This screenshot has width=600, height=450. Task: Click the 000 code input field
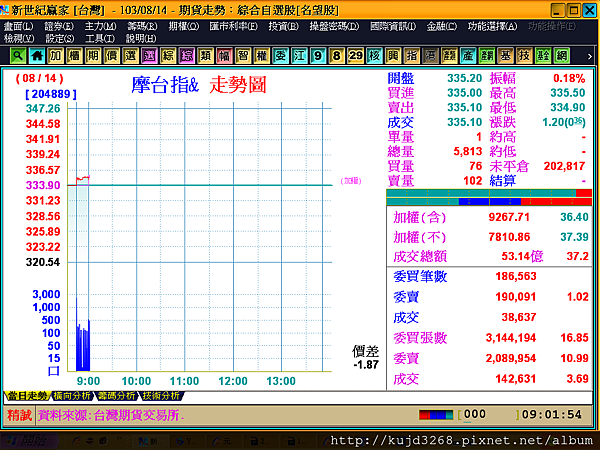(x=489, y=414)
